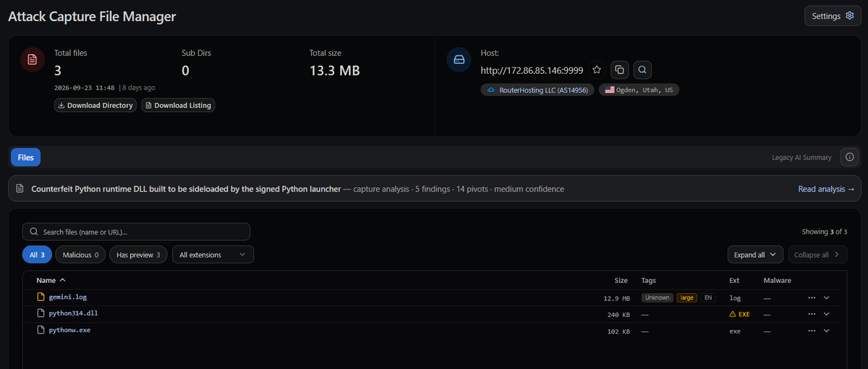Open the more options menu for python314.dll

pos(812,314)
